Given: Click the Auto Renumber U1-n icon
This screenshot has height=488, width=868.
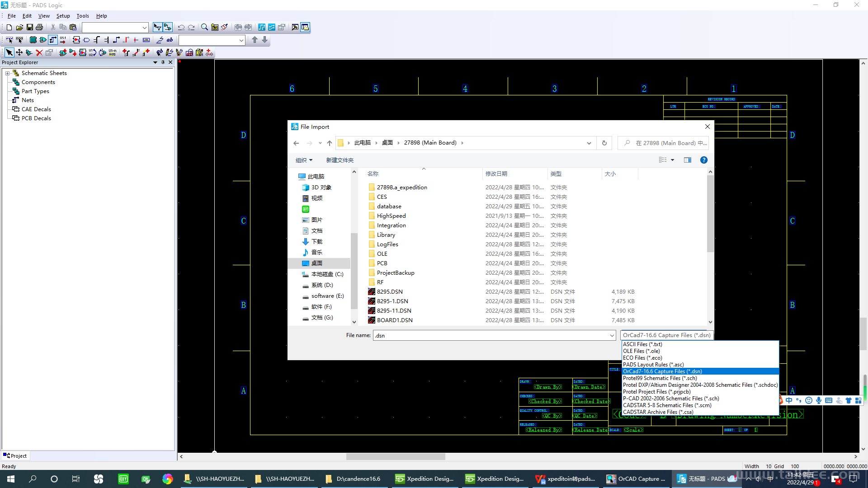Looking at the screenshot, I should 113,52.
